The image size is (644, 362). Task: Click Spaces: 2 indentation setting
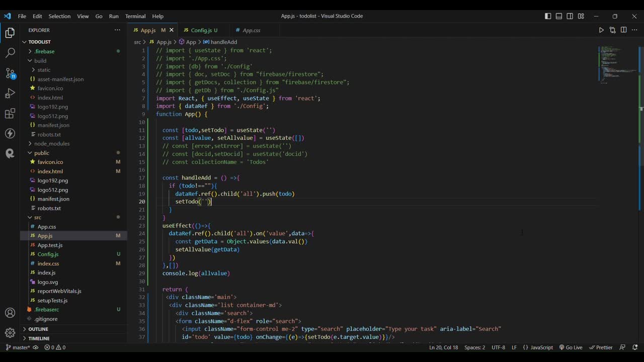click(x=474, y=347)
